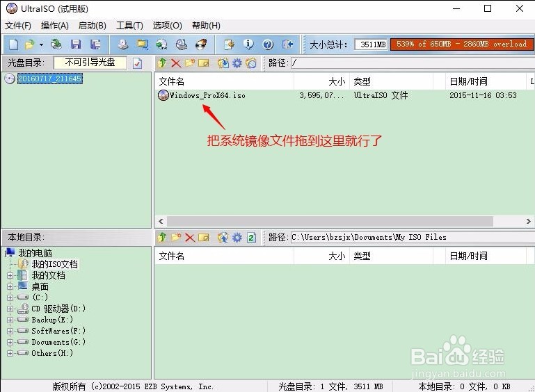Click the red X delete icon in the image pane toolbar
This screenshot has height=392, width=535.
pos(176,63)
